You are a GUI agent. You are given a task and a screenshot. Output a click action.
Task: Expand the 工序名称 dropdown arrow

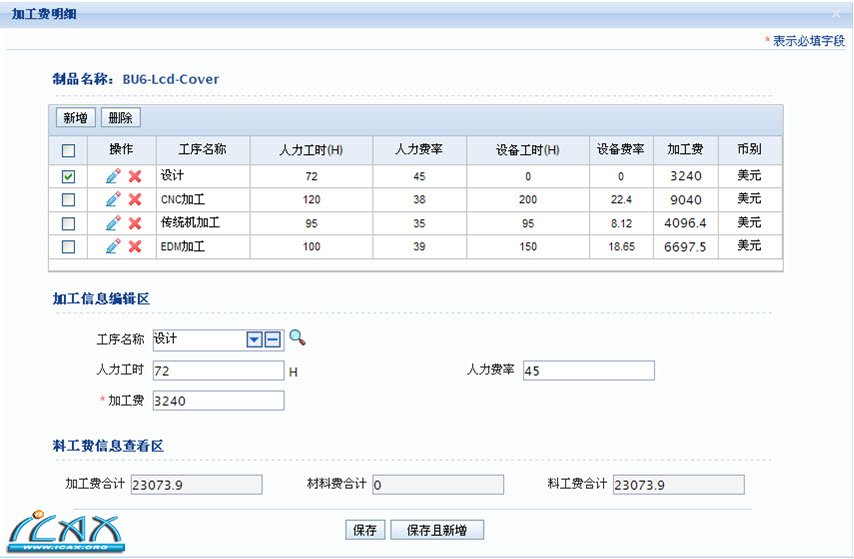(x=254, y=340)
